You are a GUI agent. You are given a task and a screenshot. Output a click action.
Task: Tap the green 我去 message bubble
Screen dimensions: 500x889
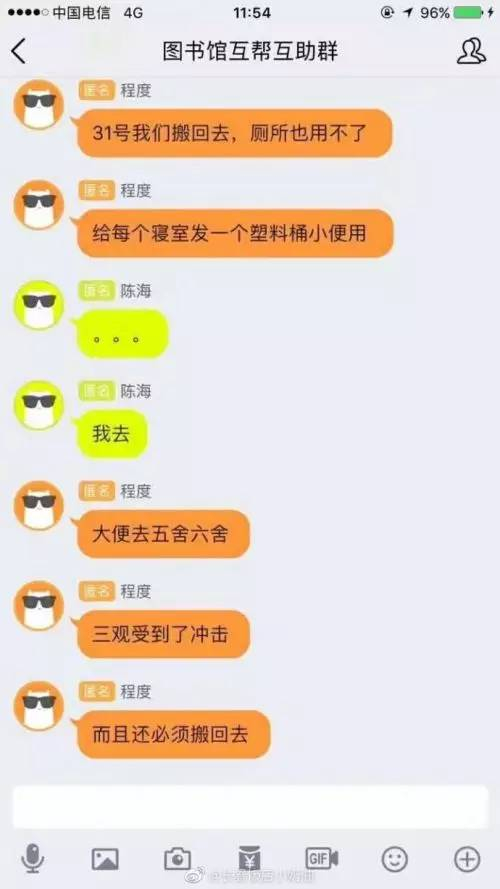112,434
